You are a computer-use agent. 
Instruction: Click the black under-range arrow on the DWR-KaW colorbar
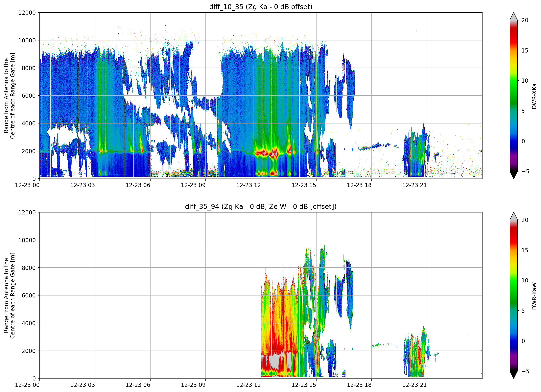point(514,375)
